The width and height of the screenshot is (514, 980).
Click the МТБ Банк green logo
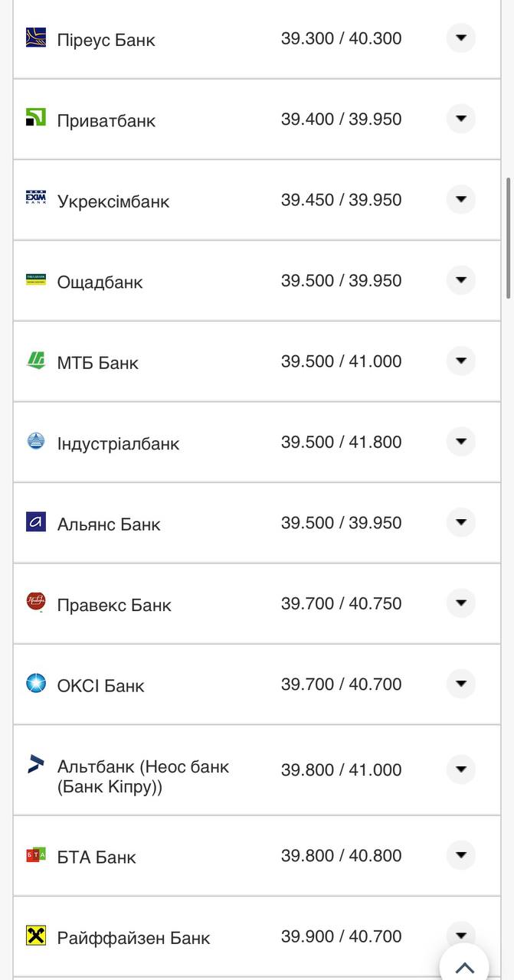tap(36, 361)
